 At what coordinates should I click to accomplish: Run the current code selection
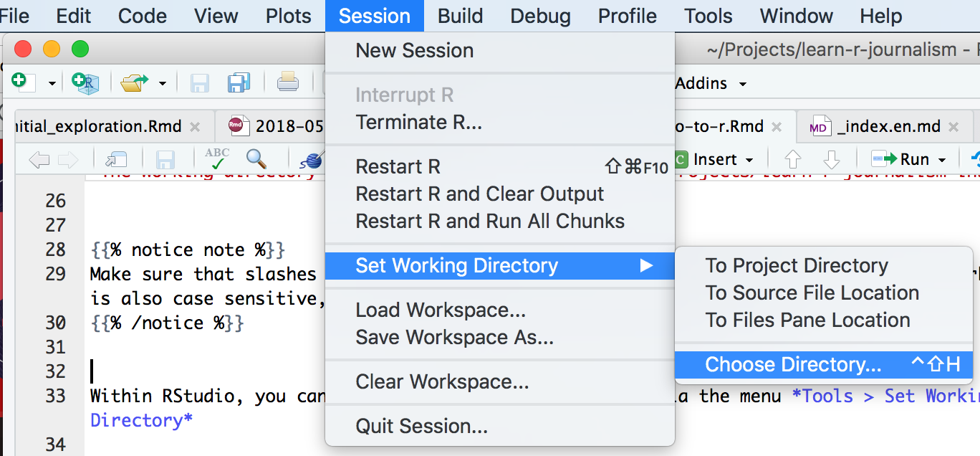click(x=904, y=159)
